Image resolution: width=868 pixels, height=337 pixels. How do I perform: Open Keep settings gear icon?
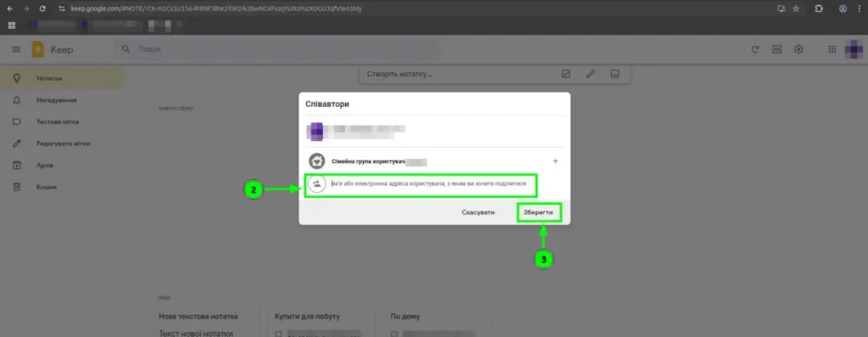point(798,49)
